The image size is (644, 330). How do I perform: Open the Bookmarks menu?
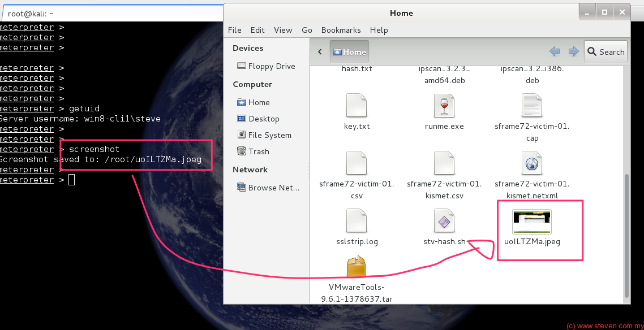pyautogui.click(x=341, y=30)
